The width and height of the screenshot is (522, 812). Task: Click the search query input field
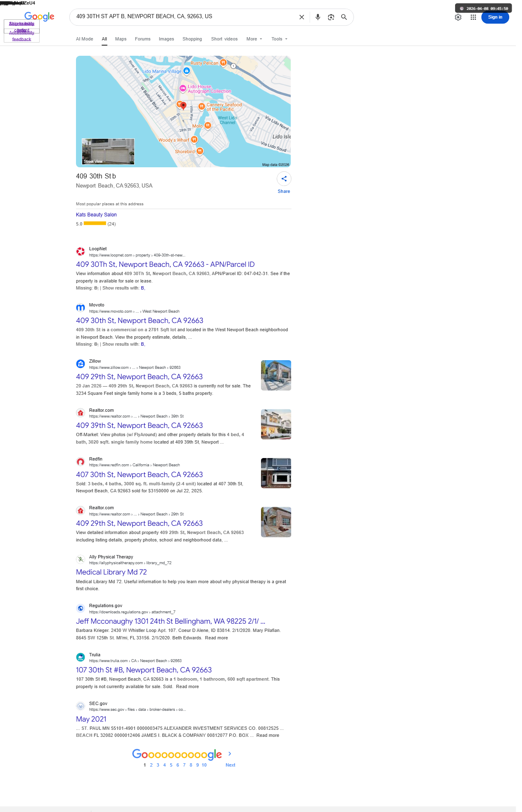184,17
